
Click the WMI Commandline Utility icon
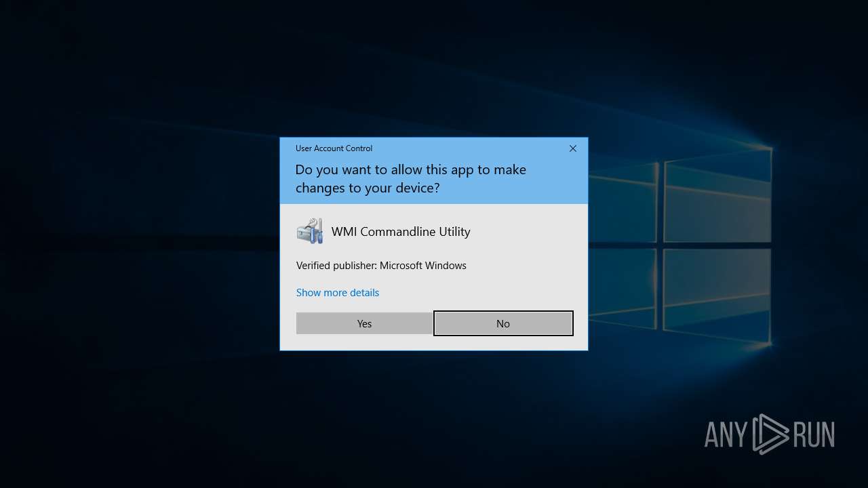[310, 231]
